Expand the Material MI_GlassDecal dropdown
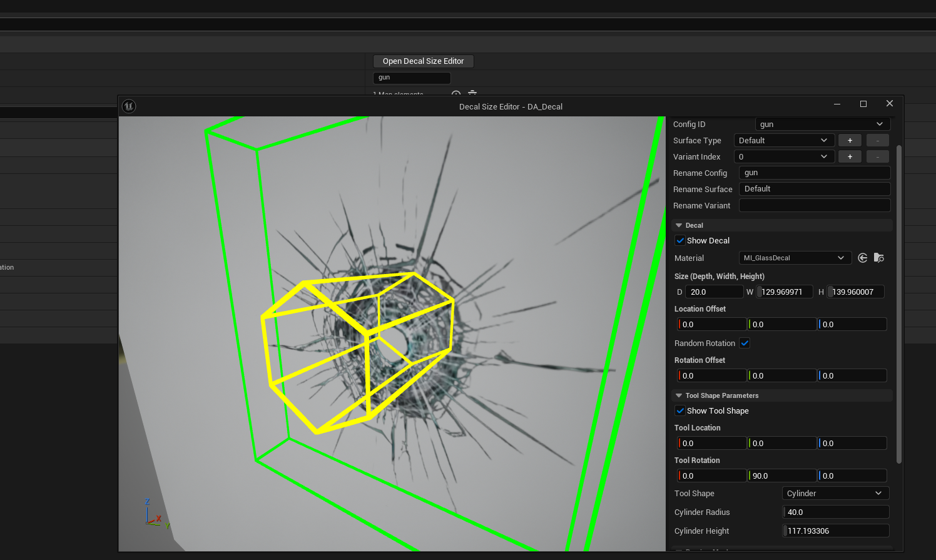This screenshot has width=936, height=560. (x=794, y=258)
